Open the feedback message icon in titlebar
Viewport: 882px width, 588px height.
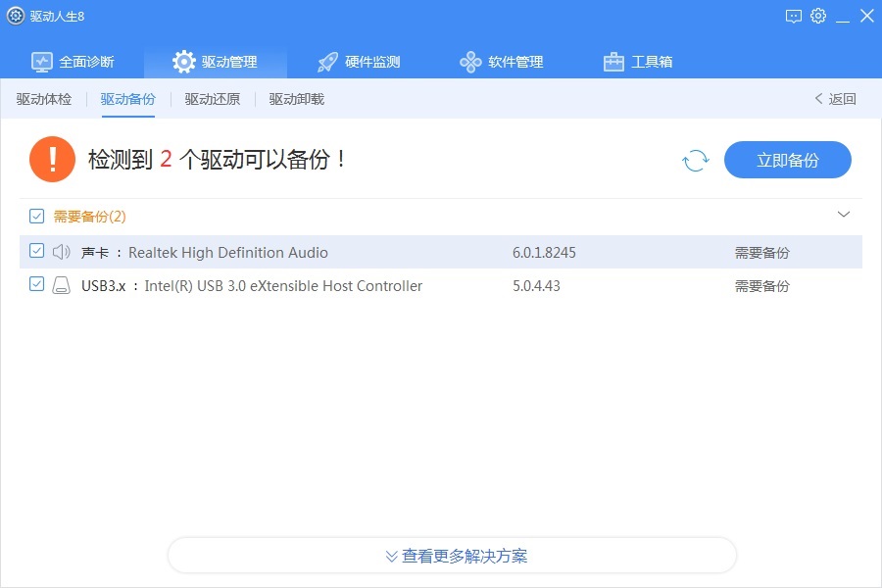pos(792,16)
